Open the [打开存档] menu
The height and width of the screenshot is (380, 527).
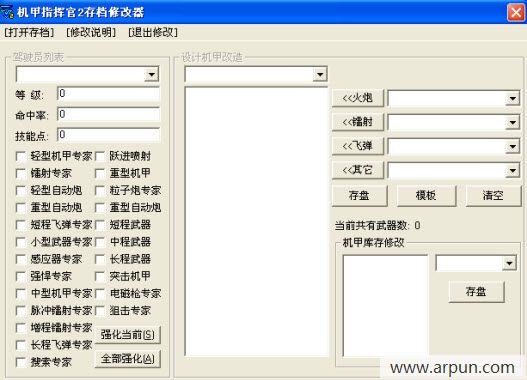click(x=30, y=33)
